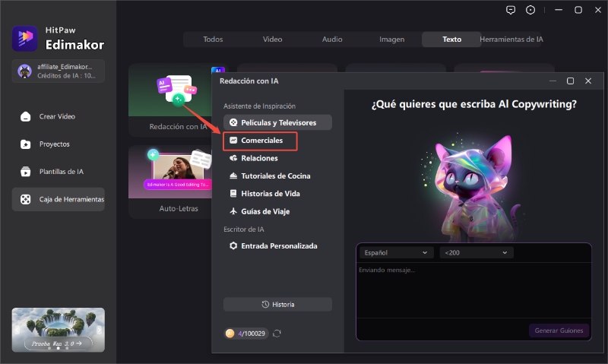Viewport: 608px width, 364px height.
Task: Click the Plantillas de IA icon
Action: (26, 172)
